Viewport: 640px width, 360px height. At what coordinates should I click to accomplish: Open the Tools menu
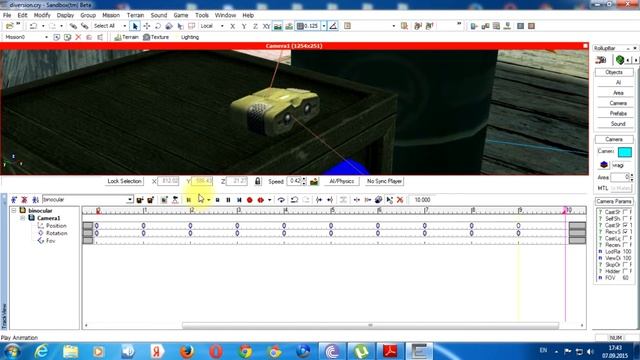202,15
